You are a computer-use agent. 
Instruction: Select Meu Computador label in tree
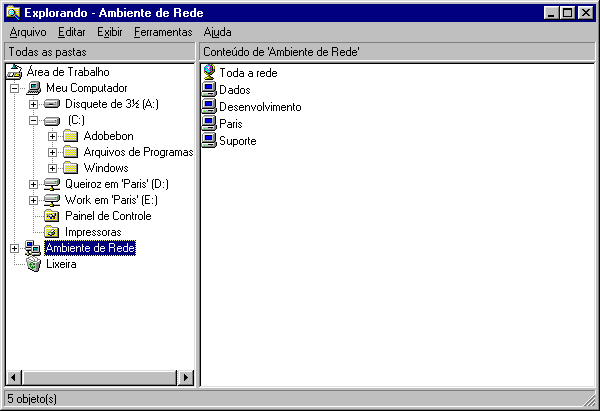[86, 88]
